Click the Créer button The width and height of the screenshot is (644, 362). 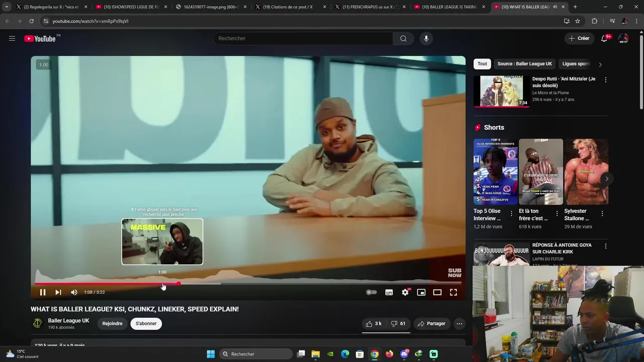coord(579,38)
